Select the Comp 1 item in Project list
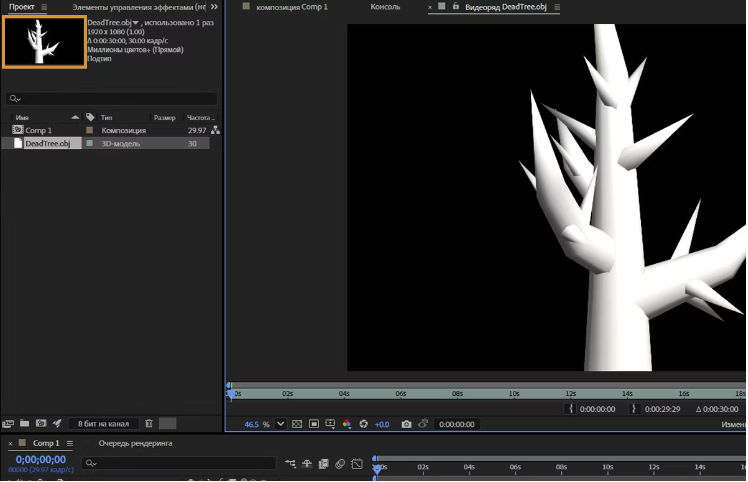The width and height of the screenshot is (748, 482). 39,130
